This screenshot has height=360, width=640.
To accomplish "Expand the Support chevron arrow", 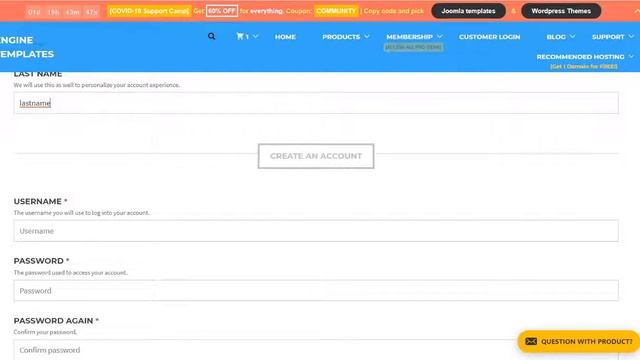I will (631, 37).
